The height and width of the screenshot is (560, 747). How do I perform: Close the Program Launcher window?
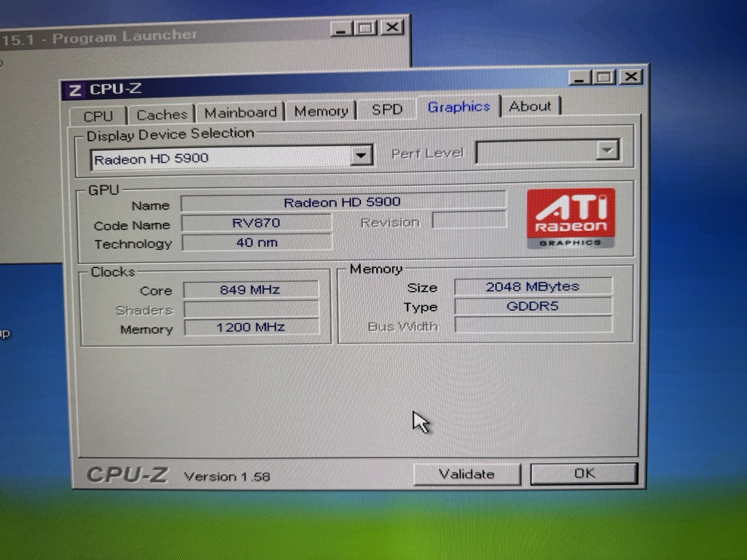pos(392,28)
